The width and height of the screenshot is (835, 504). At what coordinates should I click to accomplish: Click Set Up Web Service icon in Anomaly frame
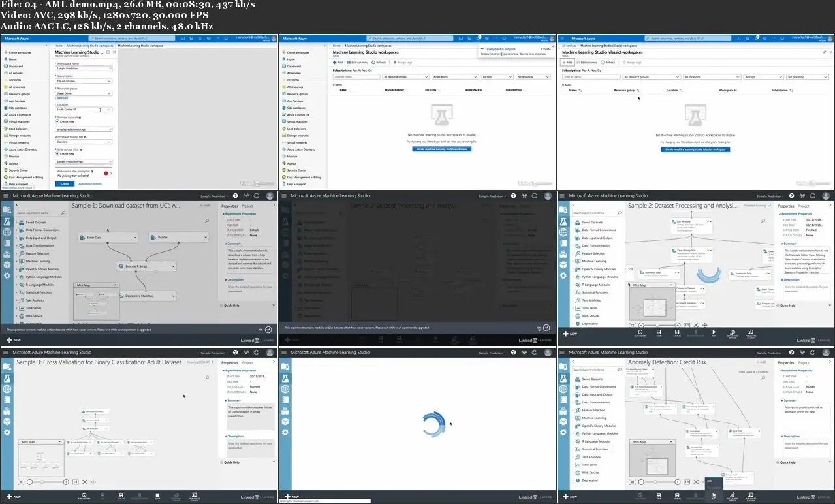pos(732,496)
